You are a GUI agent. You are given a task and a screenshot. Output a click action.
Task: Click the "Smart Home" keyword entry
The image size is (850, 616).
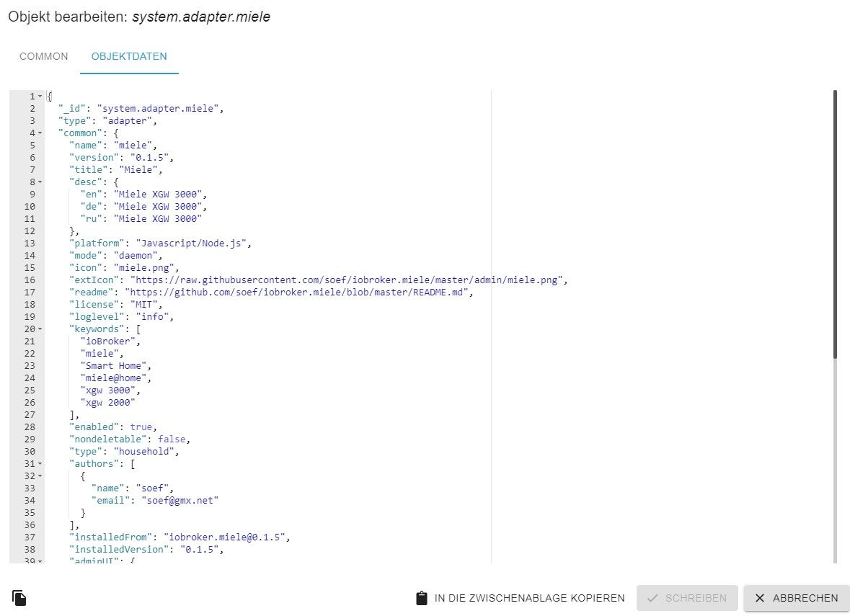(x=116, y=366)
